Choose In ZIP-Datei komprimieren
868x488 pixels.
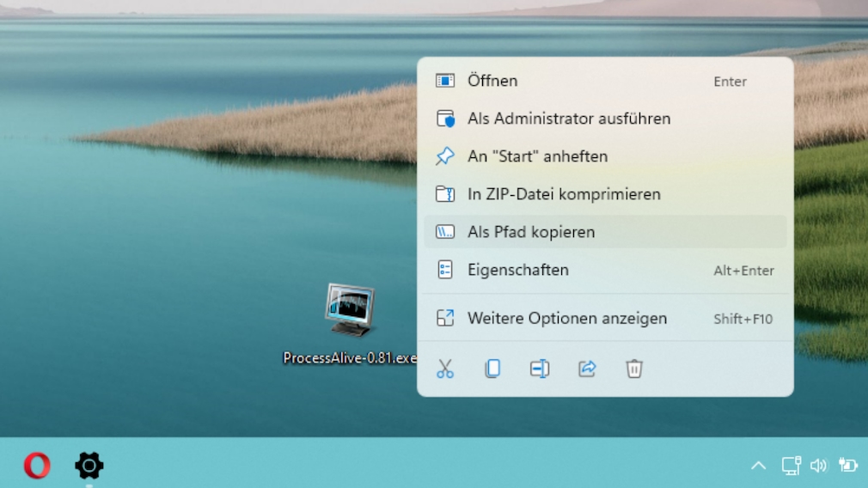605,194
